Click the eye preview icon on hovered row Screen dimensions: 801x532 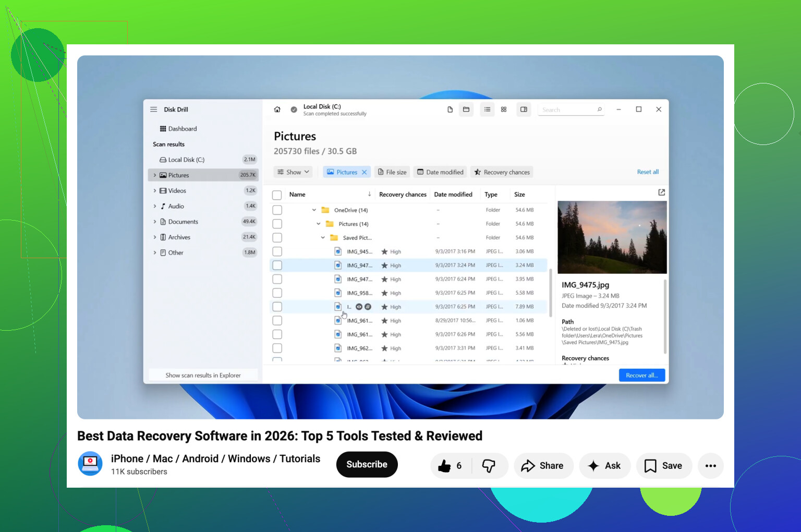pyautogui.click(x=359, y=307)
